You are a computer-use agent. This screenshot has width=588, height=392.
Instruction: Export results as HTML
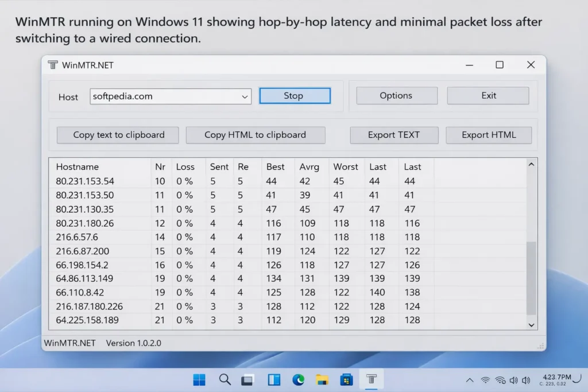(x=489, y=135)
